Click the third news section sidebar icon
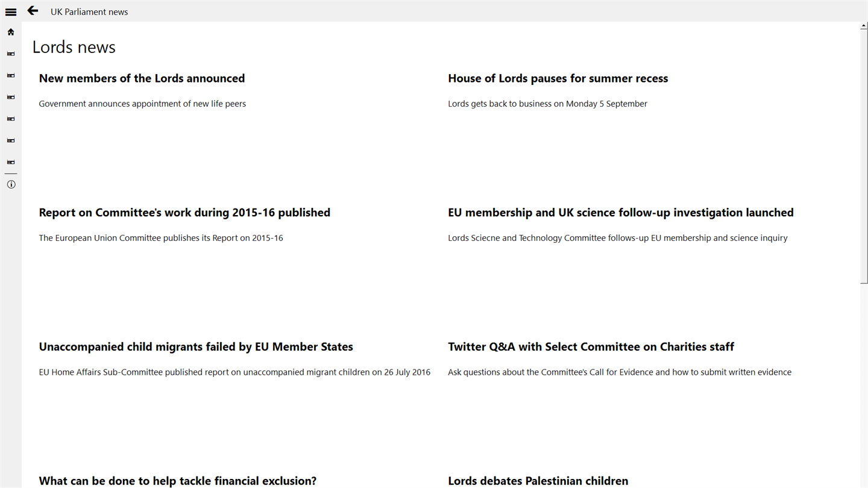This screenshot has width=868, height=488. [11, 97]
